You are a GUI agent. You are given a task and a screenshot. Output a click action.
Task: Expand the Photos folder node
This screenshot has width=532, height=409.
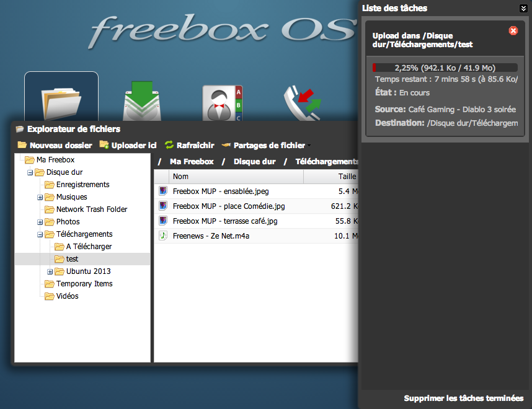(40, 222)
